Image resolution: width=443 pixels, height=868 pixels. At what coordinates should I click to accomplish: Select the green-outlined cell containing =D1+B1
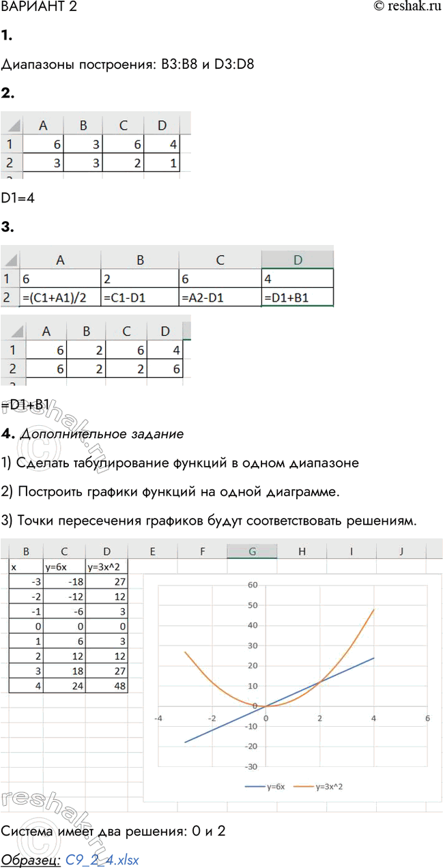tap(297, 298)
